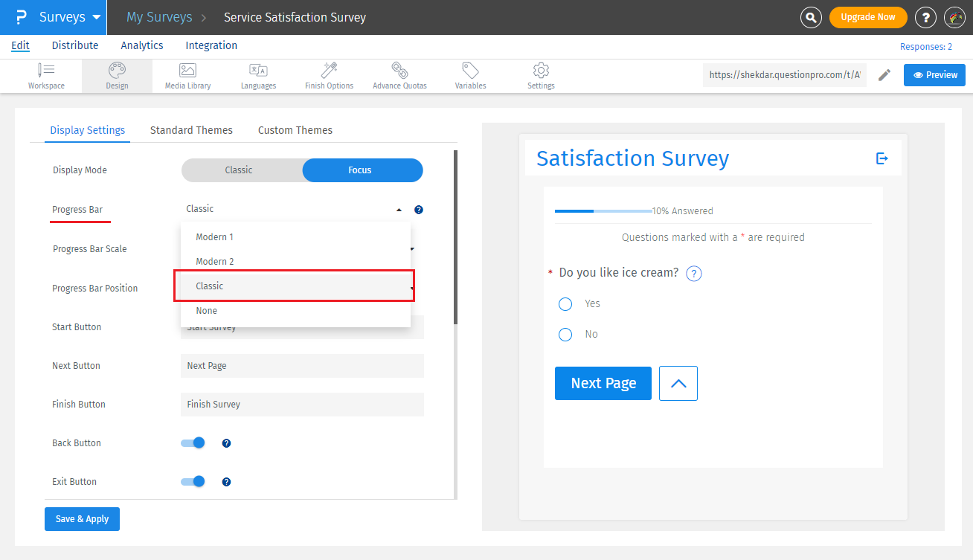Image resolution: width=973 pixels, height=560 pixels.
Task: Click the Finish Survey text field
Action: [302, 404]
